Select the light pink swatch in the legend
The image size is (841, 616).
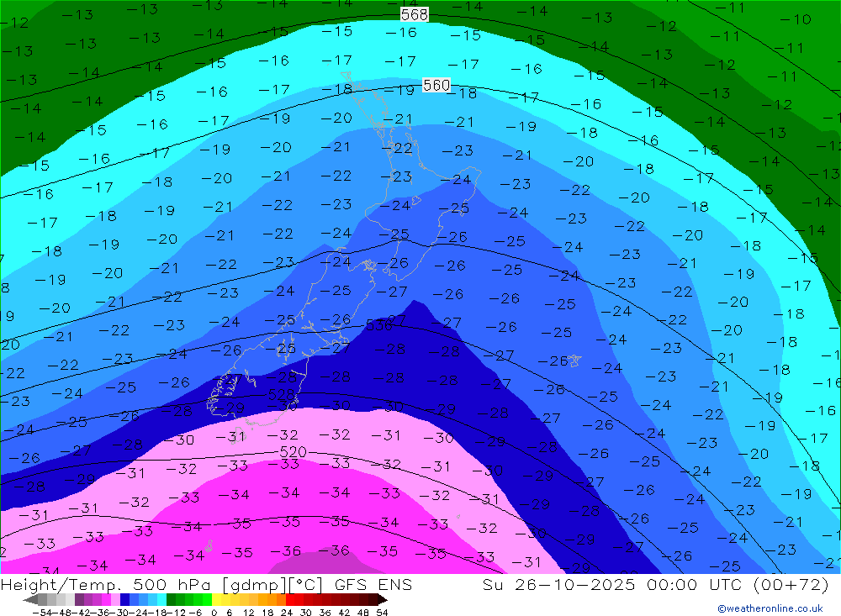coord(115,600)
